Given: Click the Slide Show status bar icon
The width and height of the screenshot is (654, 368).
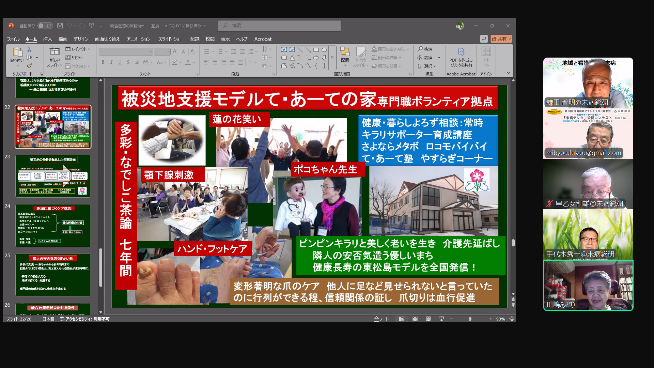Looking at the screenshot, I should (441, 319).
